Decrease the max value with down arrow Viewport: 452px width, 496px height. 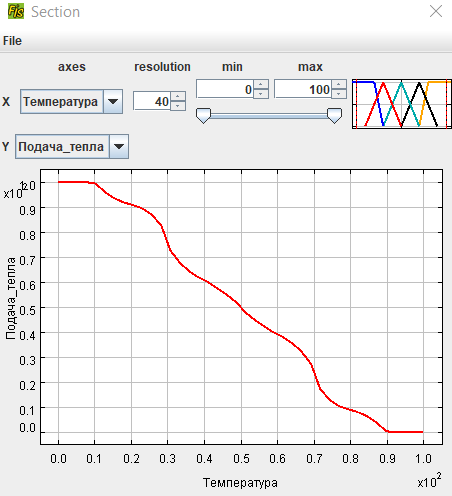[x=339, y=94]
